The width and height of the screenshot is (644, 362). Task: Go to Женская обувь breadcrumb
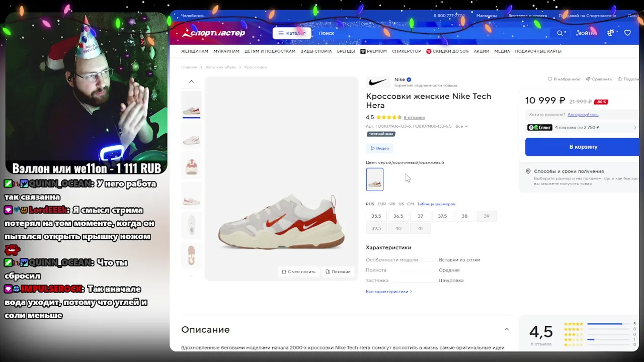(x=221, y=67)
